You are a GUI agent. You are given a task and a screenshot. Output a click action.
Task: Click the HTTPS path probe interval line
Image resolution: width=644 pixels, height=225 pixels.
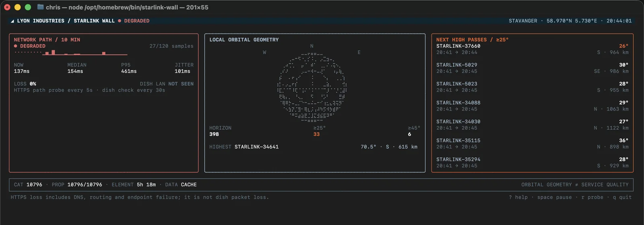pyautogui.click(x=89, y=90)
